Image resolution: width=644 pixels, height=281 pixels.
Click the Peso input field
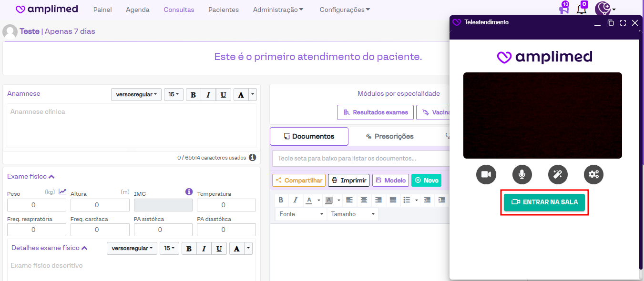point(37,205)
